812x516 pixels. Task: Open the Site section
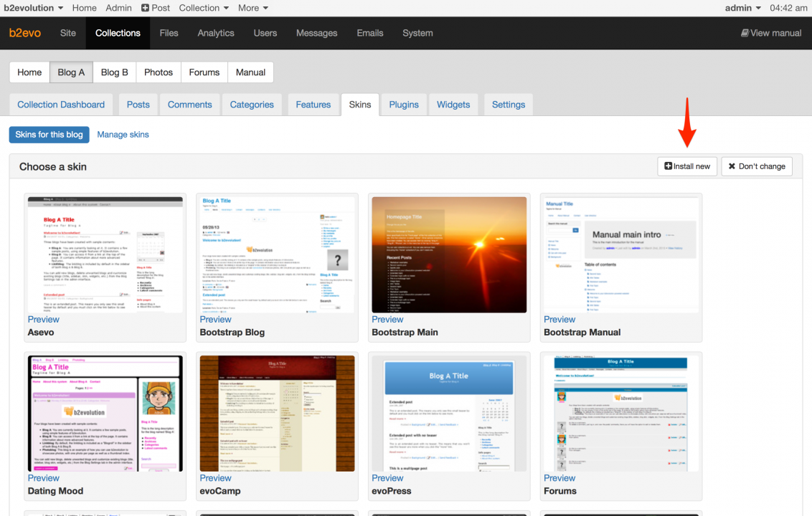68,33
